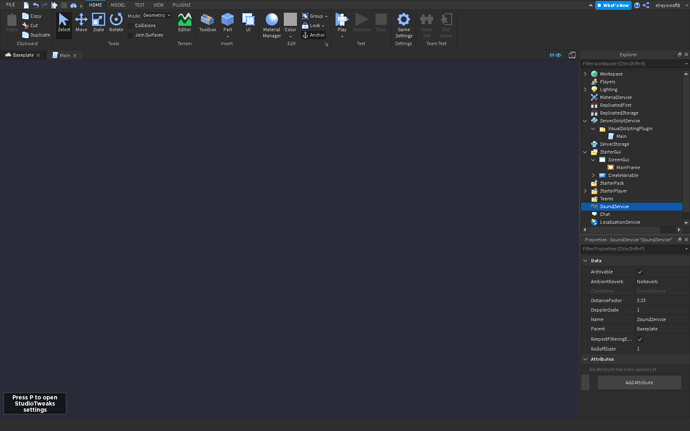Uncheck the RespectFilteringEnabled checkbox
The width and height of the screenshot is (690, 431).
click(640, 339)
